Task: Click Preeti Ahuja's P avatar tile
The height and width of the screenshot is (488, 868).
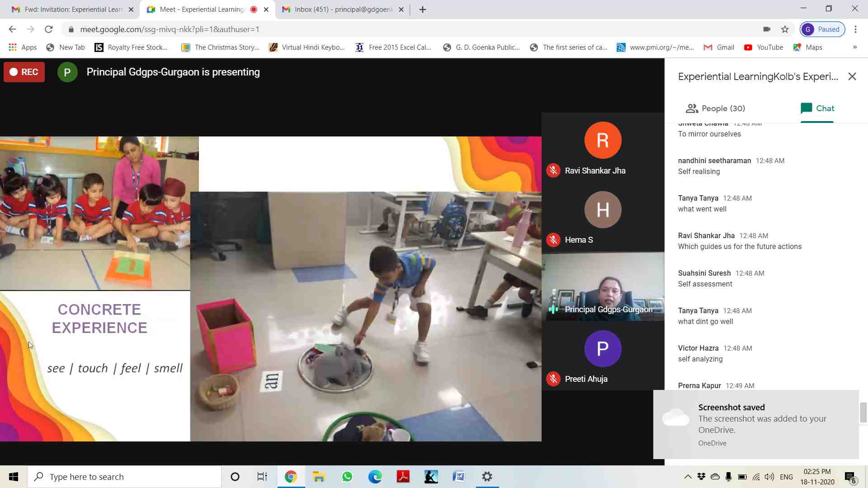Action: 603,349
